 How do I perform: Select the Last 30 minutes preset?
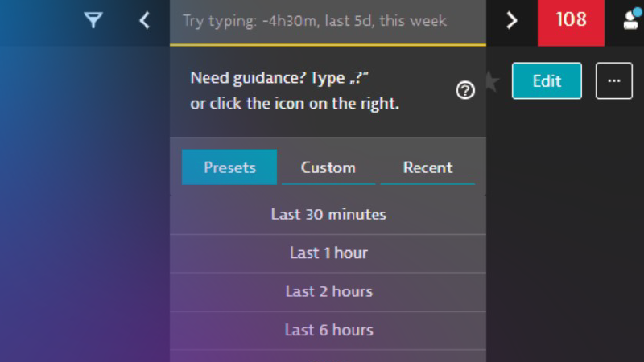(x=328, y=215)
